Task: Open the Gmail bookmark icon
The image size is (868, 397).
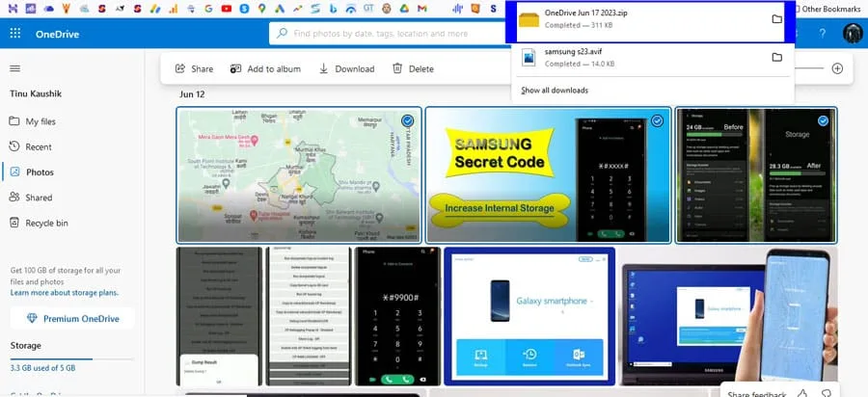Action: [422, 9]
